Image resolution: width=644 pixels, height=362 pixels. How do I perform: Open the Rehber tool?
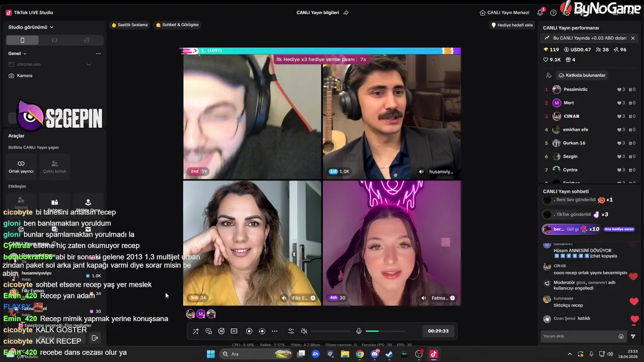tap(54, 205)
